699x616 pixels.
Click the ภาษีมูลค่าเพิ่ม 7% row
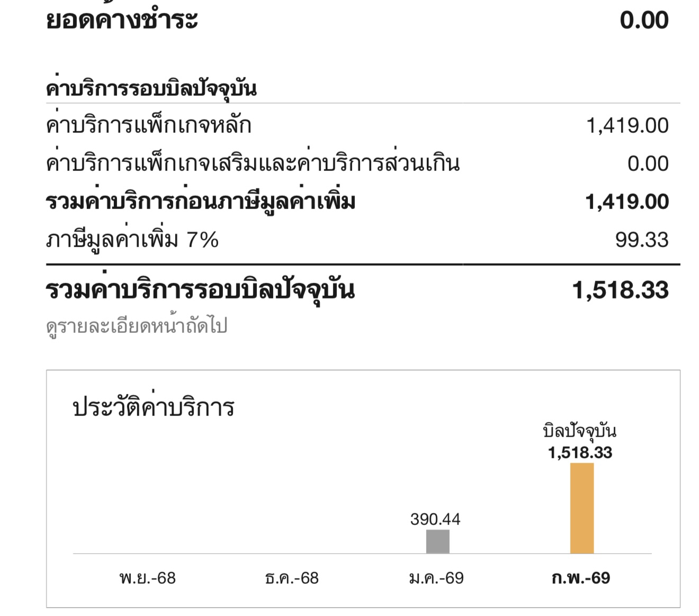click(357, 240)
